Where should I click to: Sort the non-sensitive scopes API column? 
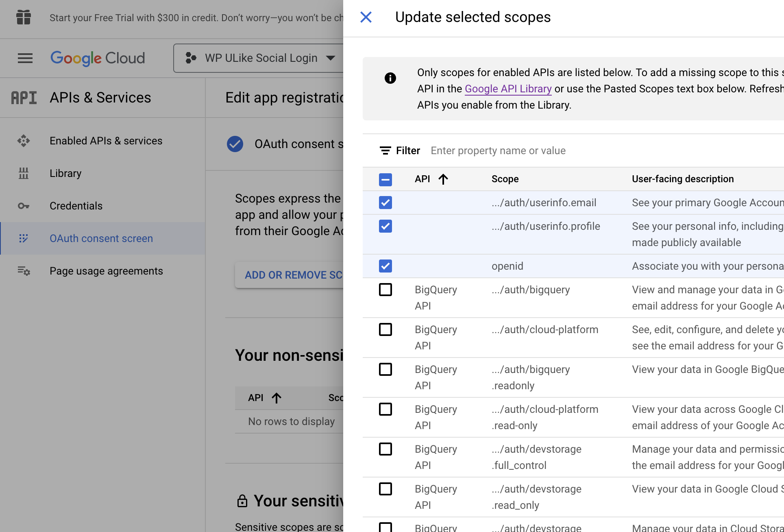[x=276, y=398]
